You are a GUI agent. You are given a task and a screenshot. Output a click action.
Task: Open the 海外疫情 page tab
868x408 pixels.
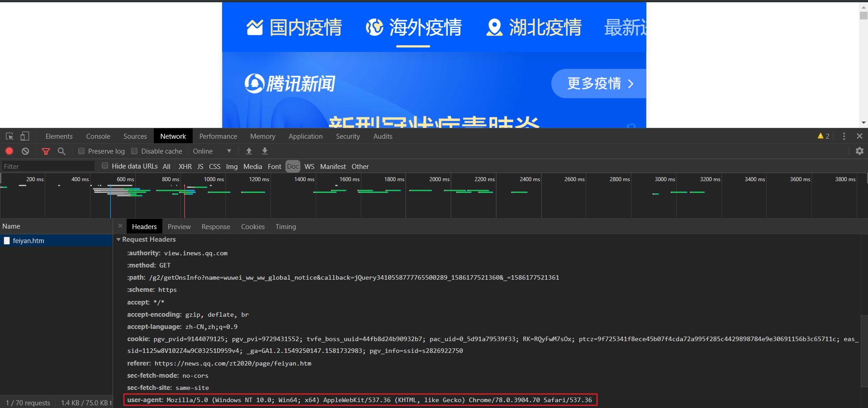click(x=414, y=28)
